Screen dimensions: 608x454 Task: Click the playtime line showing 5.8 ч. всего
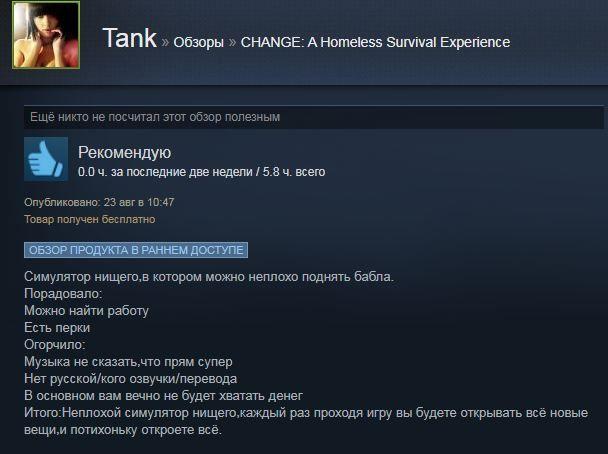(202, 172)
